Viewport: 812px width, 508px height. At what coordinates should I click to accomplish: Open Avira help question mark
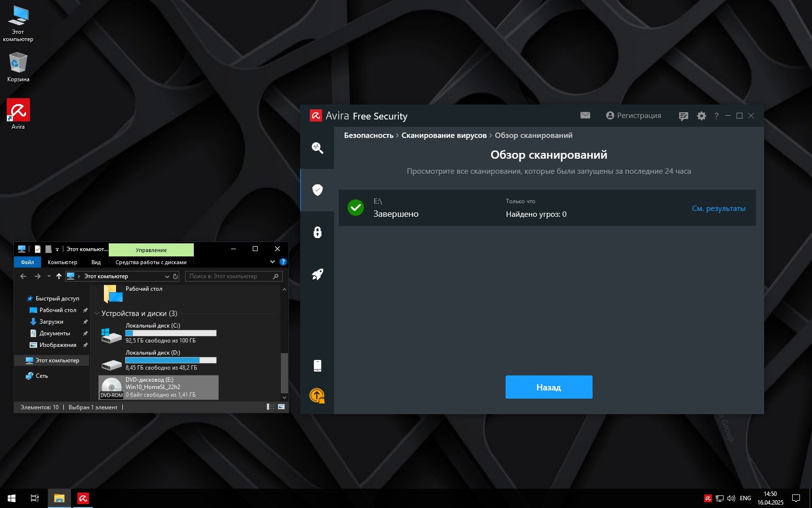[716, 116]
